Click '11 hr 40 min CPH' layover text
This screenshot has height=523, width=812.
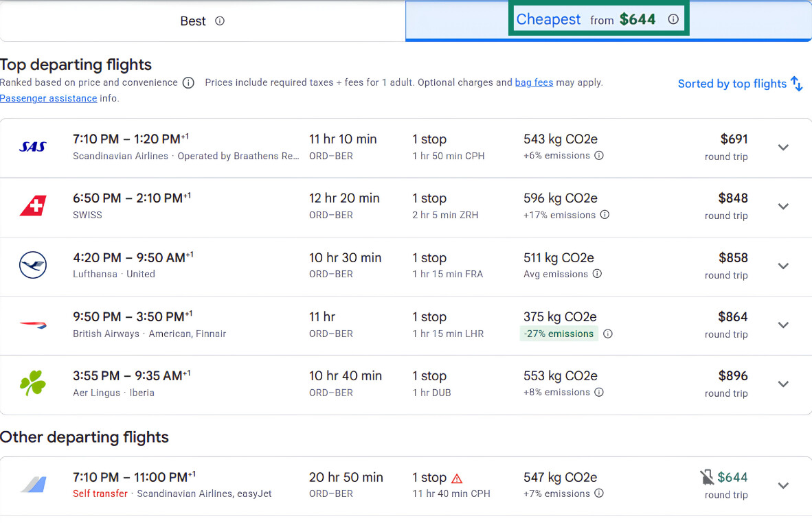451,493
